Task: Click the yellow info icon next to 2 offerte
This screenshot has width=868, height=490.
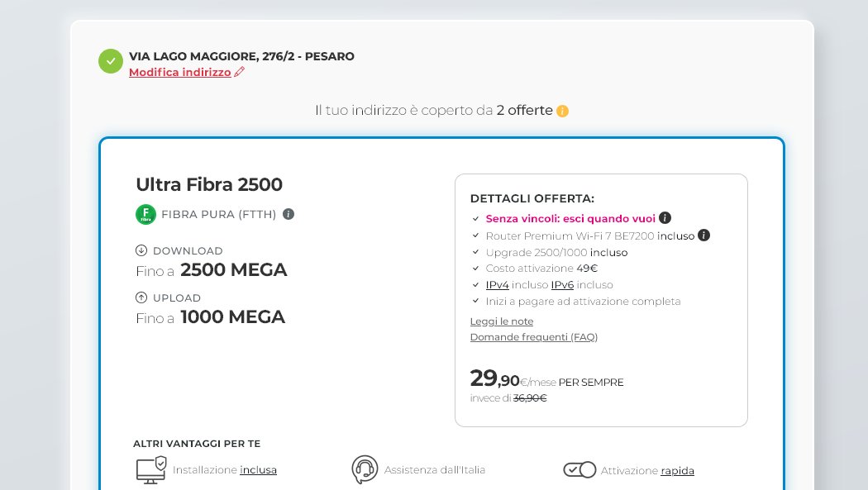Action: pos(563,111)
